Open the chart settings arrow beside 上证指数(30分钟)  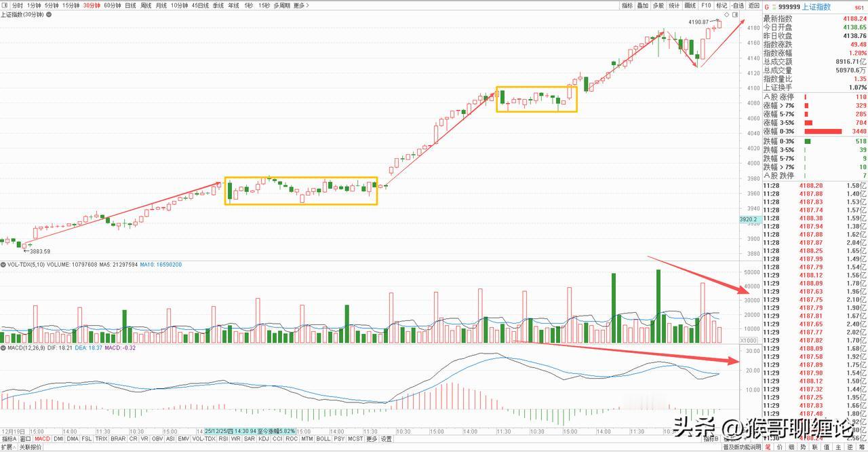(47, 14)
